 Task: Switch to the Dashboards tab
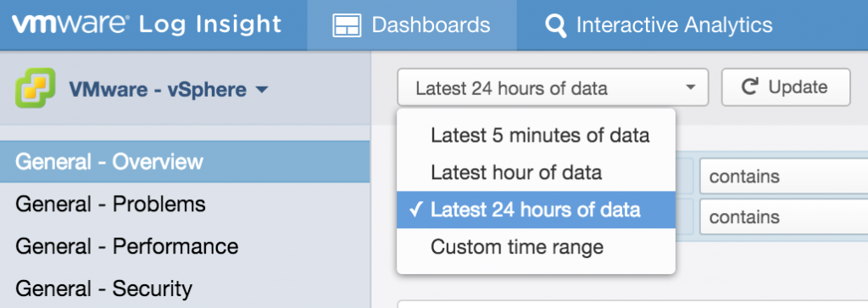[412, 25]
